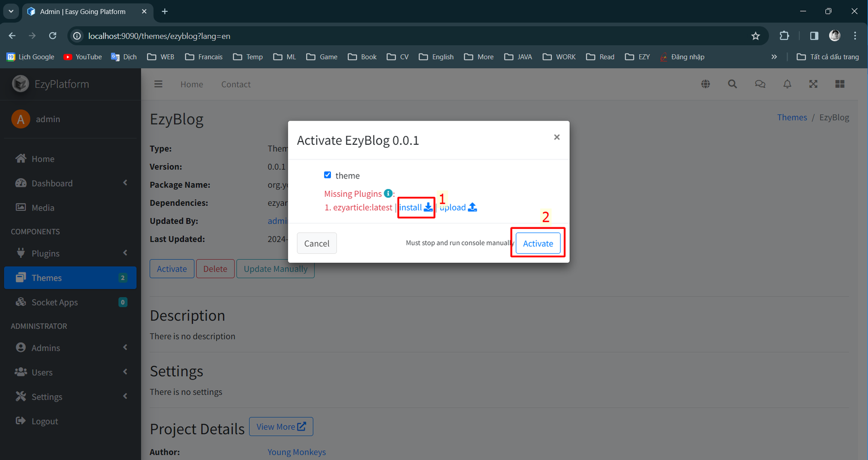Viewport: 868px width, 460px height.
Task: Open the browser side panel icon
Action: (814, 36)
